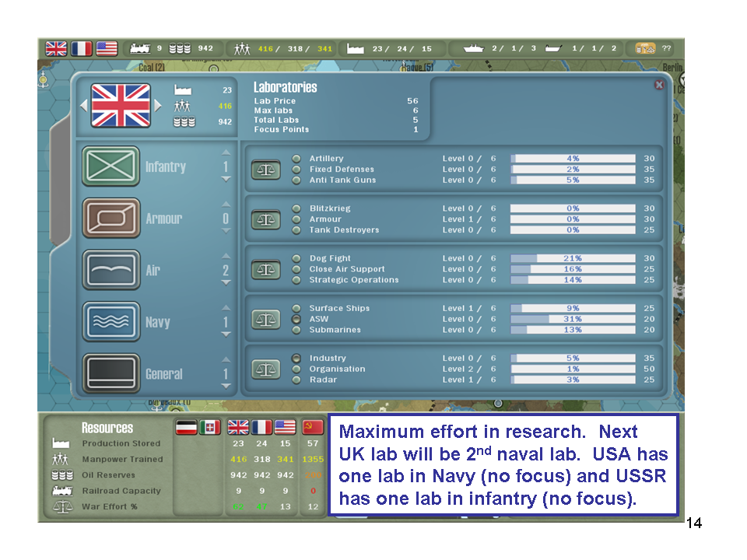Screen dimensions: 747x560
Task: Select the Armour research category icon
Action: tap(110, 218)
